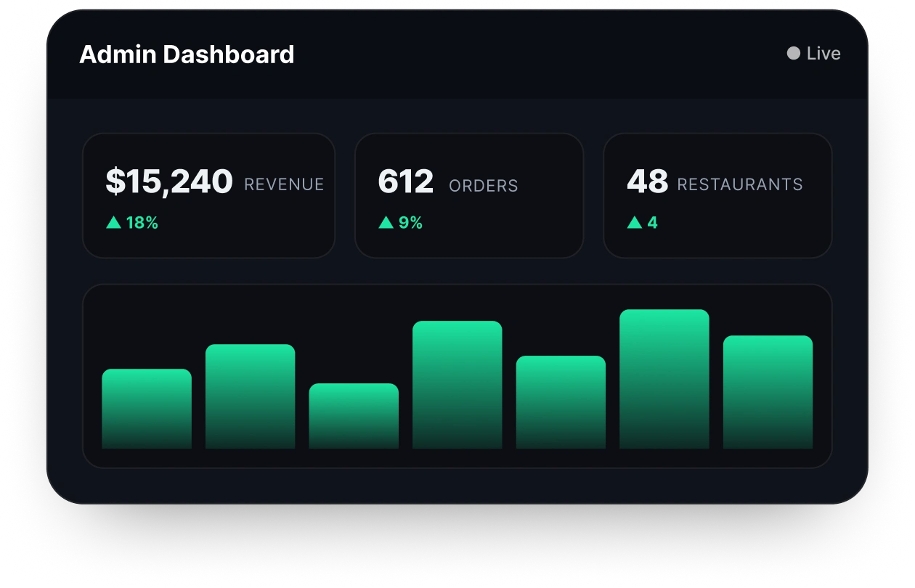Image resolution: width=915 pixels, height=588 pixels.
Task: Select the second chart bar
Action: tap(251, 396)
